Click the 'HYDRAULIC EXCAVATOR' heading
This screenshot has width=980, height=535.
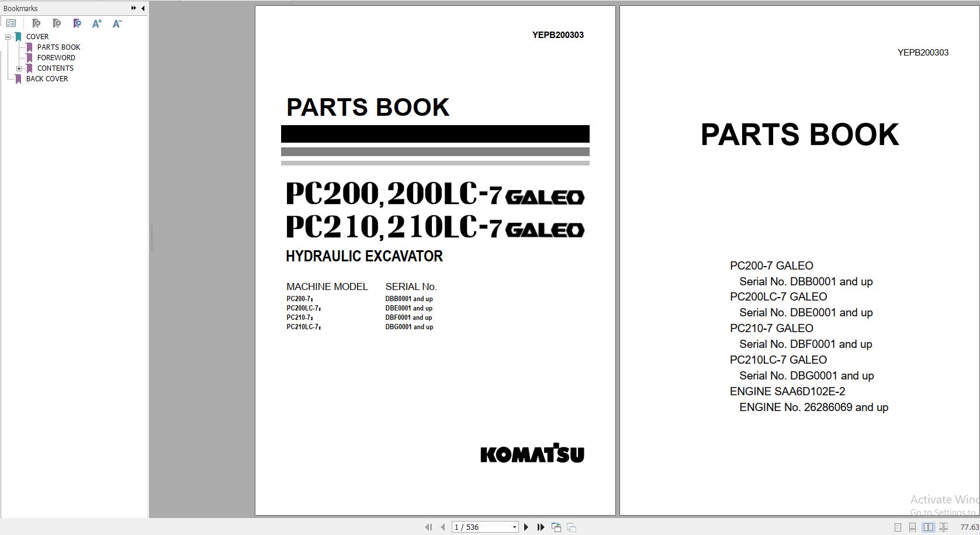pos(364,256)
